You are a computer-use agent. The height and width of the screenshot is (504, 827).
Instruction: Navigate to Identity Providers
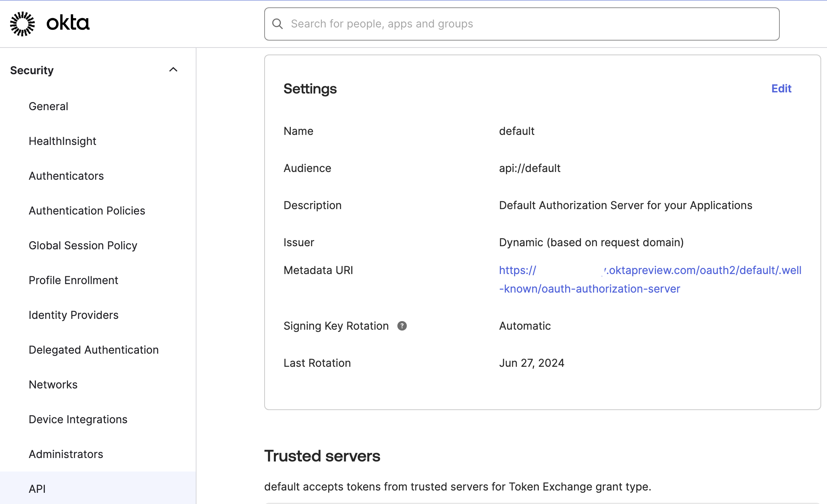coord(73,315)
